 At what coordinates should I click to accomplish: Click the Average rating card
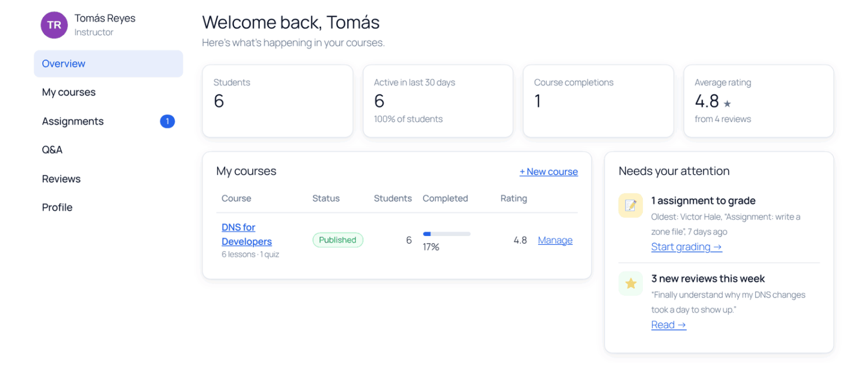point(759,101)
